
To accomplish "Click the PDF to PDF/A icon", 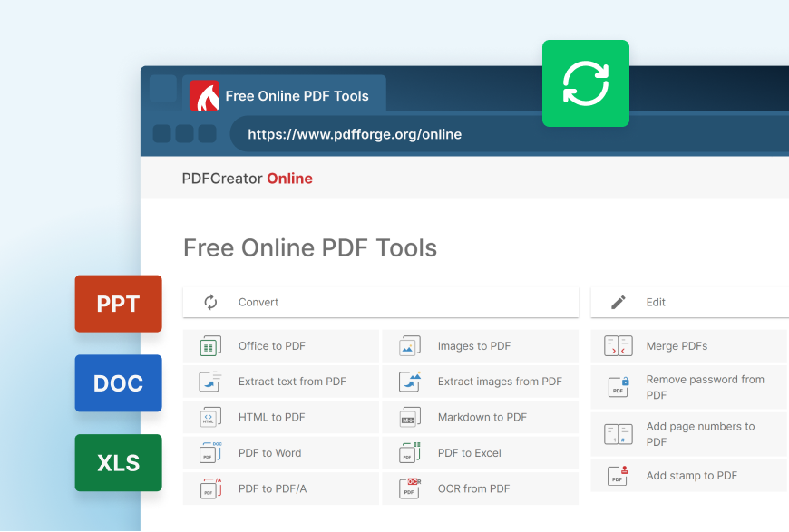I will 210,488.
